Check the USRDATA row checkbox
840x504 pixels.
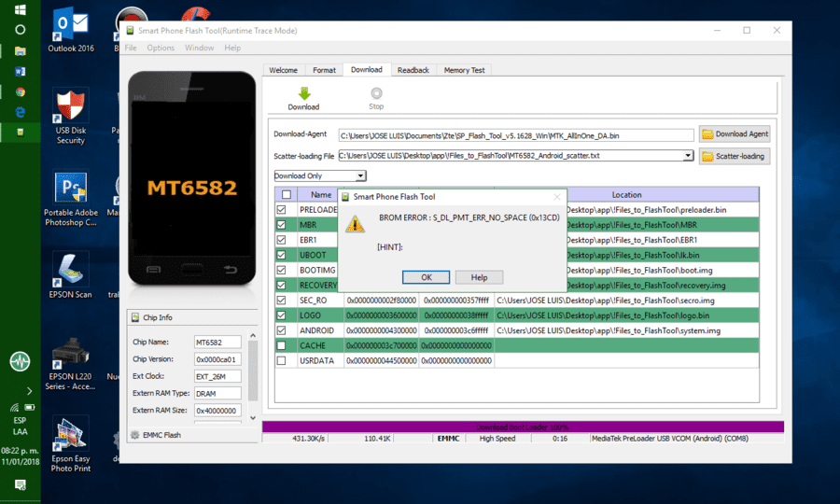(x=282, y=360)
